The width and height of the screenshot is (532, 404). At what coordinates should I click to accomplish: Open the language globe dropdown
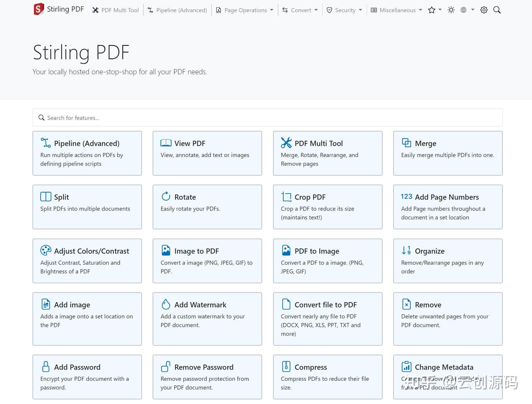pyautogui.click(x=467, y=10)
